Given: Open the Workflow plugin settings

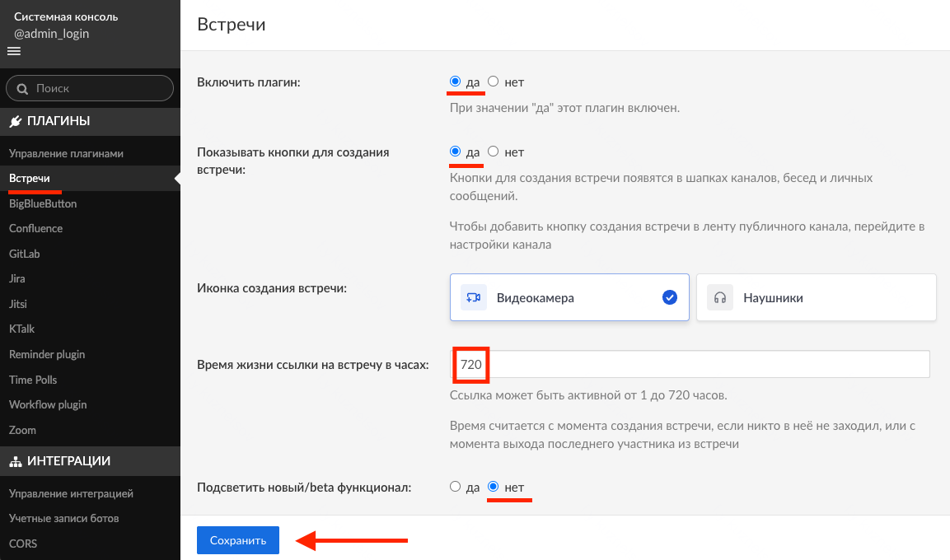Looking at the screenshot, I should 48,404.
